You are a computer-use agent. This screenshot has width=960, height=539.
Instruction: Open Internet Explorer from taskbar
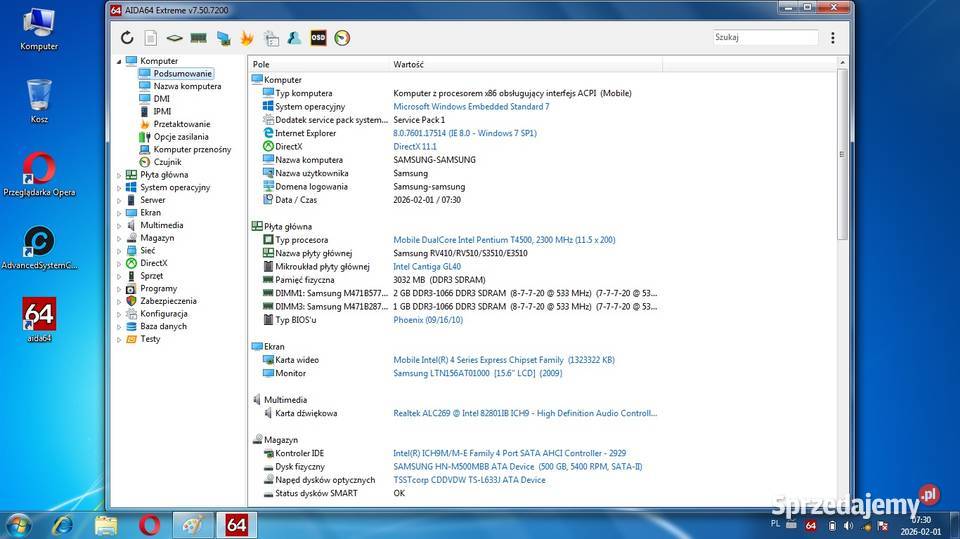click(x=63, y=525)
